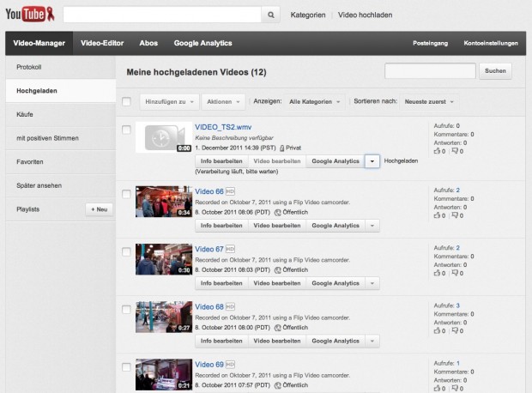Click the Video hochladen link

coord(365,15)
